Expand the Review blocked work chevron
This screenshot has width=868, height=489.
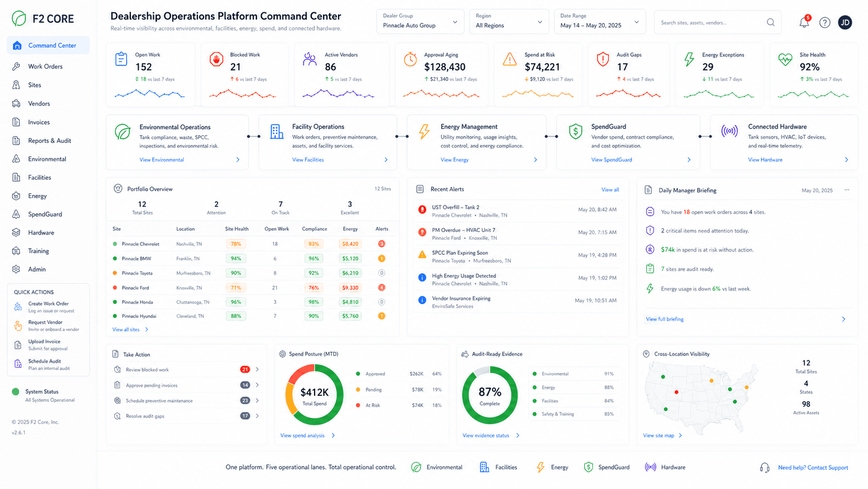257,369
